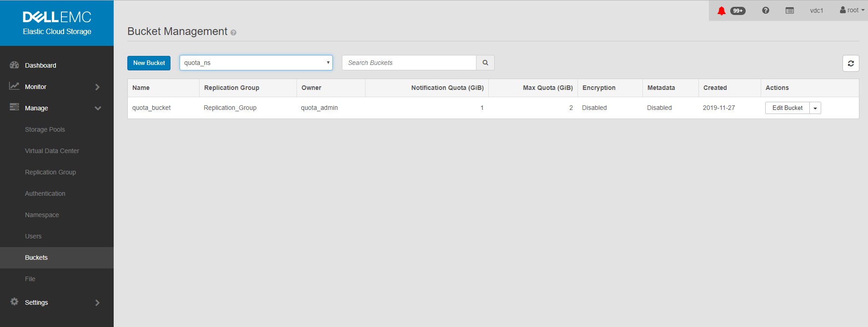Image resolution: width=868 pixels, height=327 pixels.
Task: Click the Monitor chart icon
Action: coord(14,86)
